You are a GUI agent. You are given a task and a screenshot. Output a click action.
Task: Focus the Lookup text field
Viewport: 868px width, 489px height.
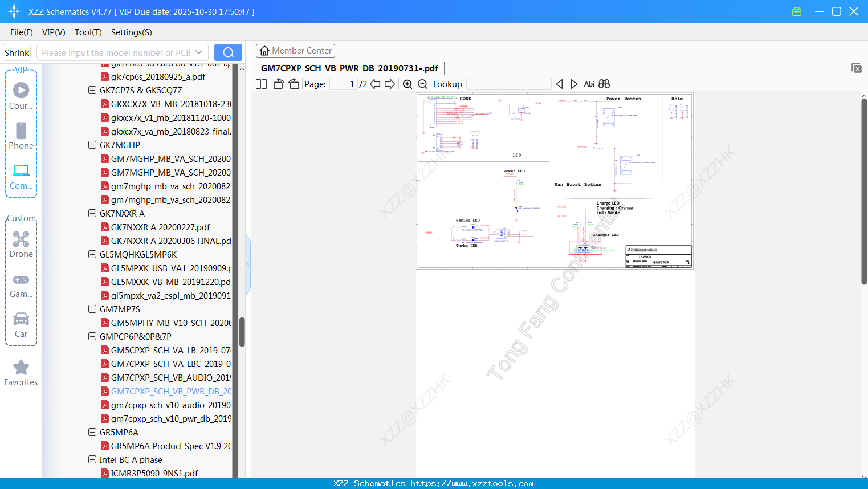coord(509,84)
